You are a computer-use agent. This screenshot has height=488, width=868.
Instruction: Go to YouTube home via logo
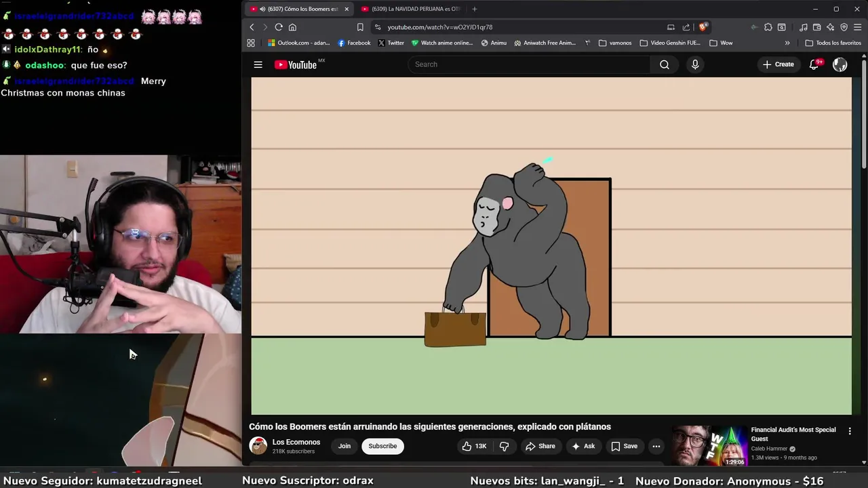click(295, 64)
